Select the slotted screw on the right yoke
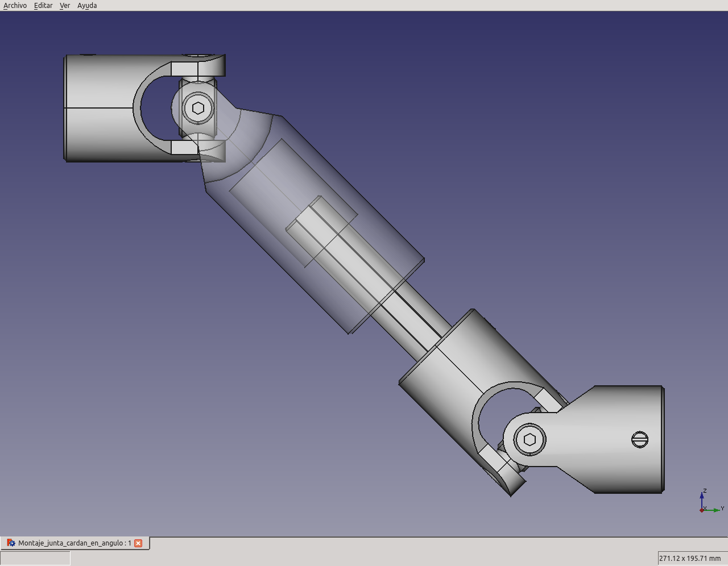Viewport: 728px width, 566px height. pos(640,439)
